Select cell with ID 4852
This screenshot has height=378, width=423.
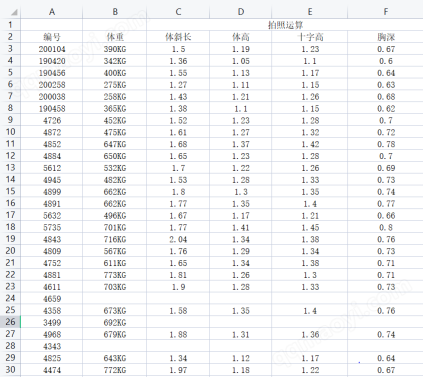pyautogui.click(x=52, y=144)
